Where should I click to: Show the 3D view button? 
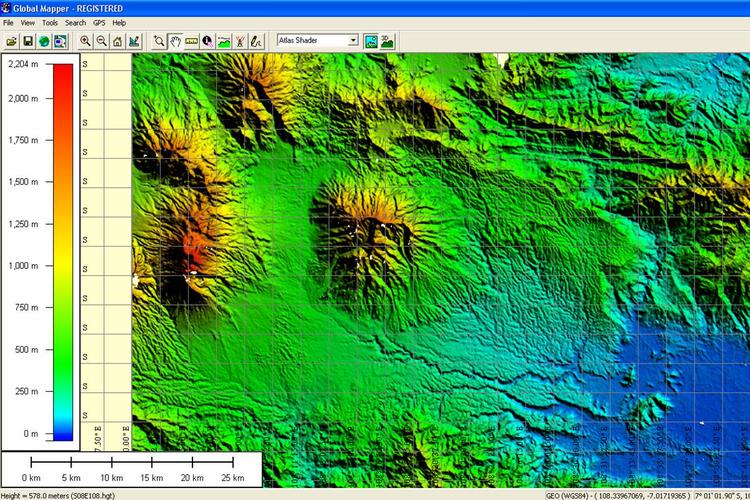click(x=387, y=41)
